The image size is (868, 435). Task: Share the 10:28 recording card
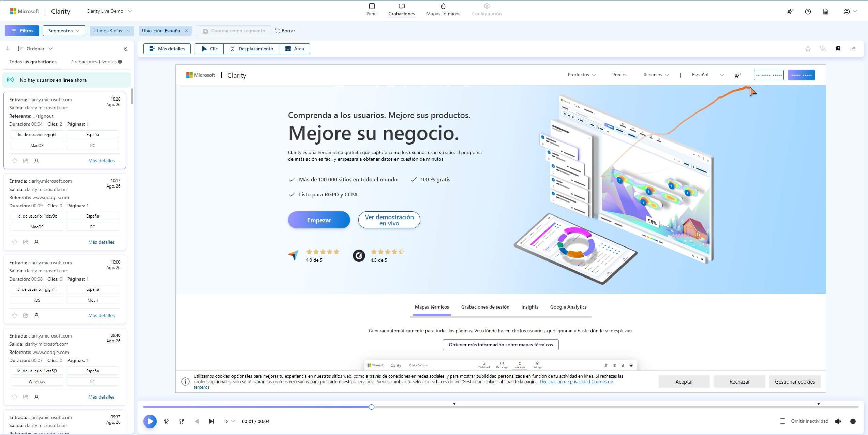pos(26,161)
